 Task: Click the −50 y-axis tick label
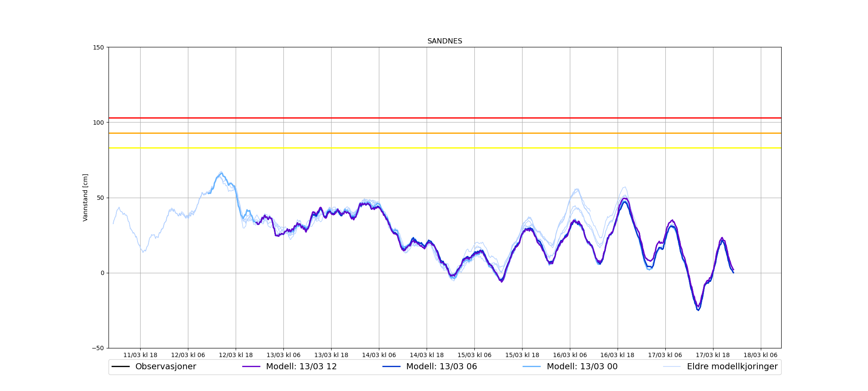click(x=98, y=348)
